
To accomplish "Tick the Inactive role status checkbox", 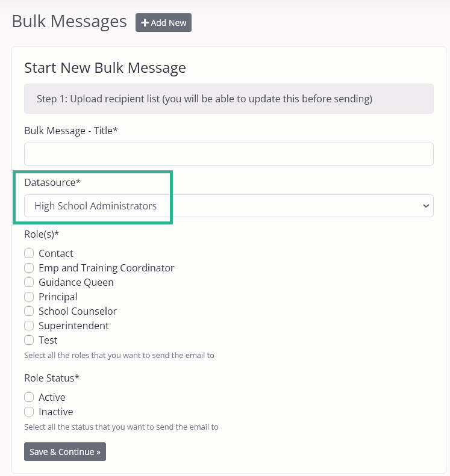I will pos(29,412).
